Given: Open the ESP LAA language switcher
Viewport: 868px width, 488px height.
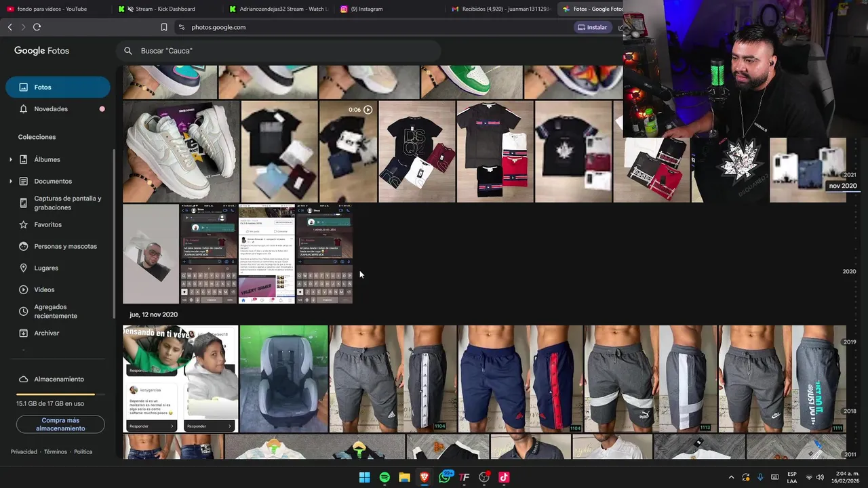Looking at the screenshot, I should point(792,477).
